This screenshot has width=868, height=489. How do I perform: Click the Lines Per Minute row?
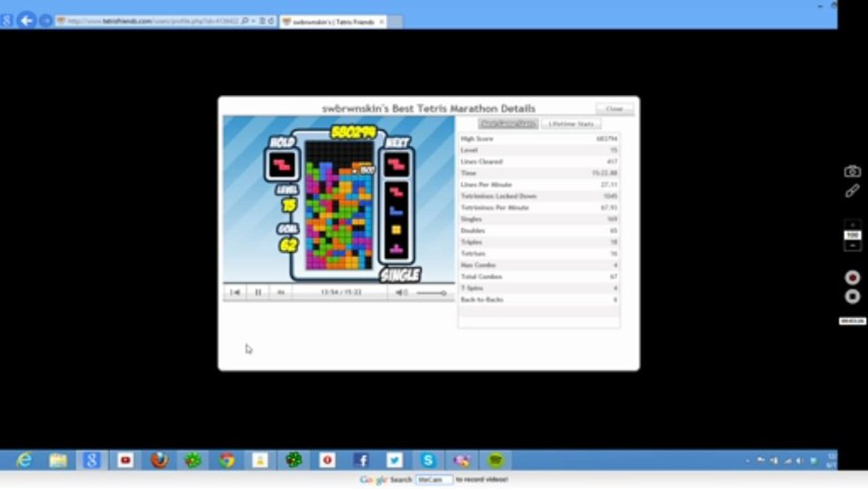coord(539,185)
